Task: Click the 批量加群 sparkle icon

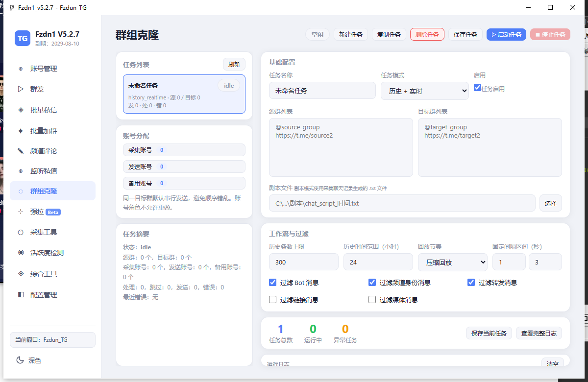Action: tap(21, 131)
